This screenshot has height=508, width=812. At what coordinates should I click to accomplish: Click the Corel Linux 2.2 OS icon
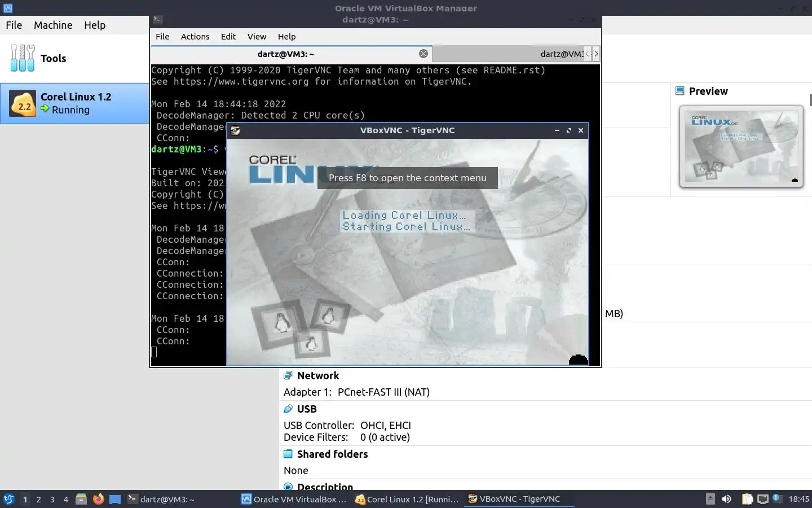coord(23,104)
